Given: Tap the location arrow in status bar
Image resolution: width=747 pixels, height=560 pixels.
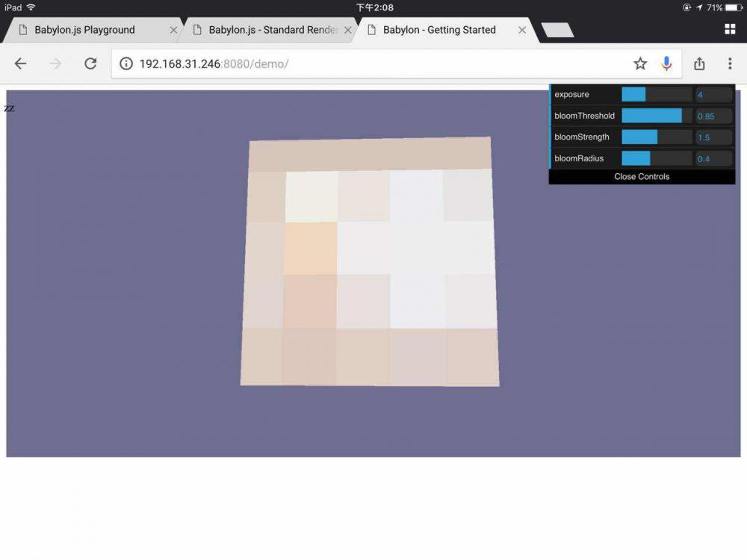Looking at the screenshot, I should 699,7.
